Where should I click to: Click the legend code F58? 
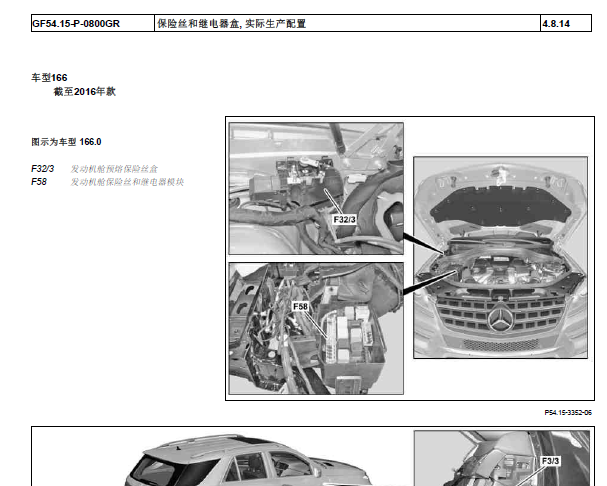(x=39, y=182)
